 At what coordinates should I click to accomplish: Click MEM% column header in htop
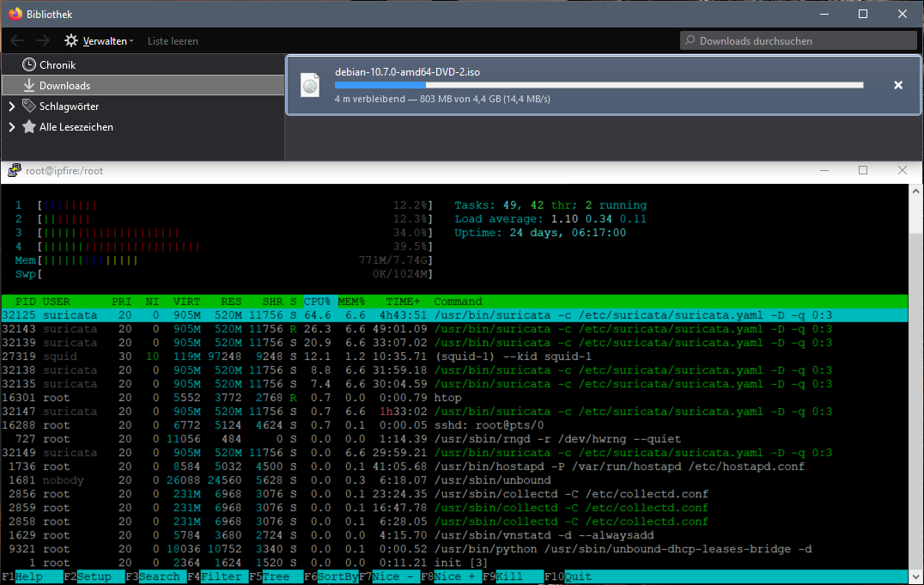point(351,302)
